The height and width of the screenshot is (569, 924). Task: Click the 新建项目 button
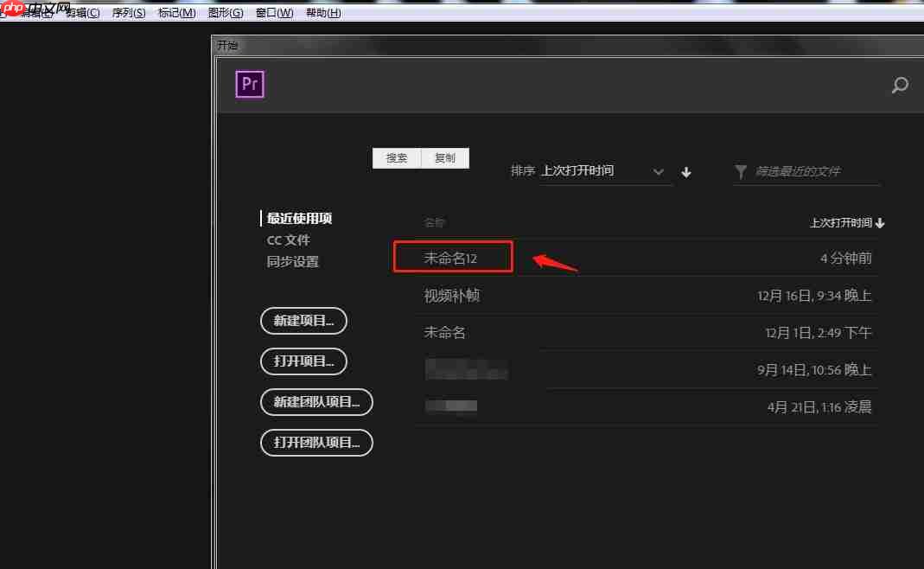pos(303,321)
